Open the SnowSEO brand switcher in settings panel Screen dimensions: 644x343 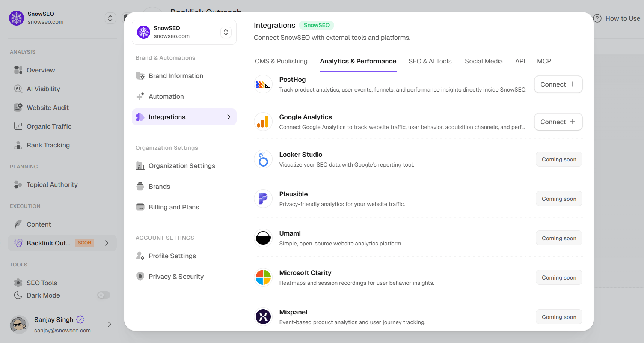coord(226,32)
